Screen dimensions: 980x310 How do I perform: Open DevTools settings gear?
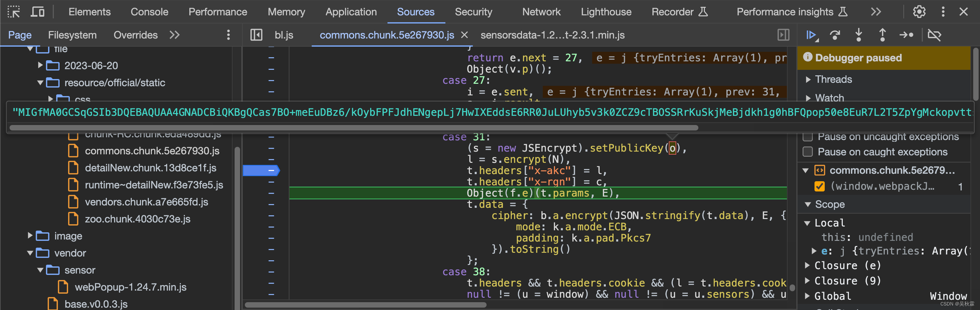tap(919, 12)
